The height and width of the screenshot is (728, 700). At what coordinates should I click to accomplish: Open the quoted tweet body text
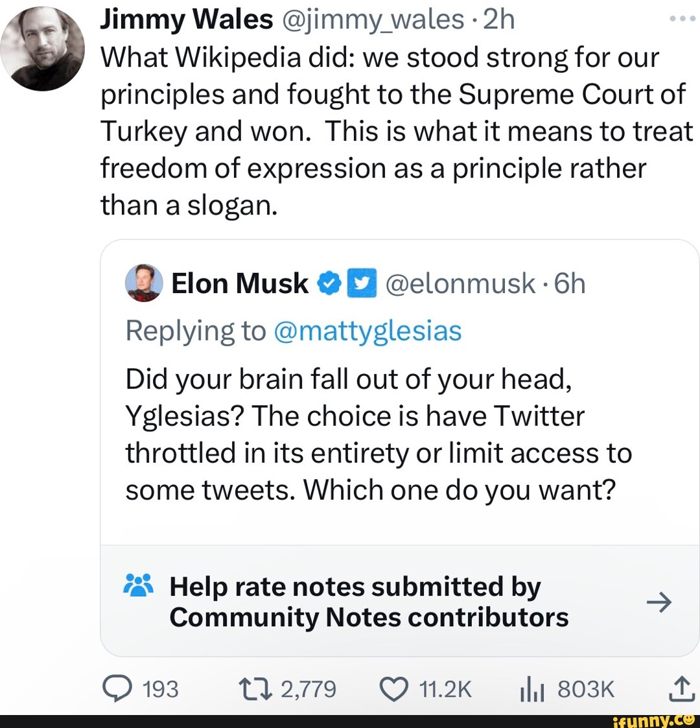click(378, 434)
